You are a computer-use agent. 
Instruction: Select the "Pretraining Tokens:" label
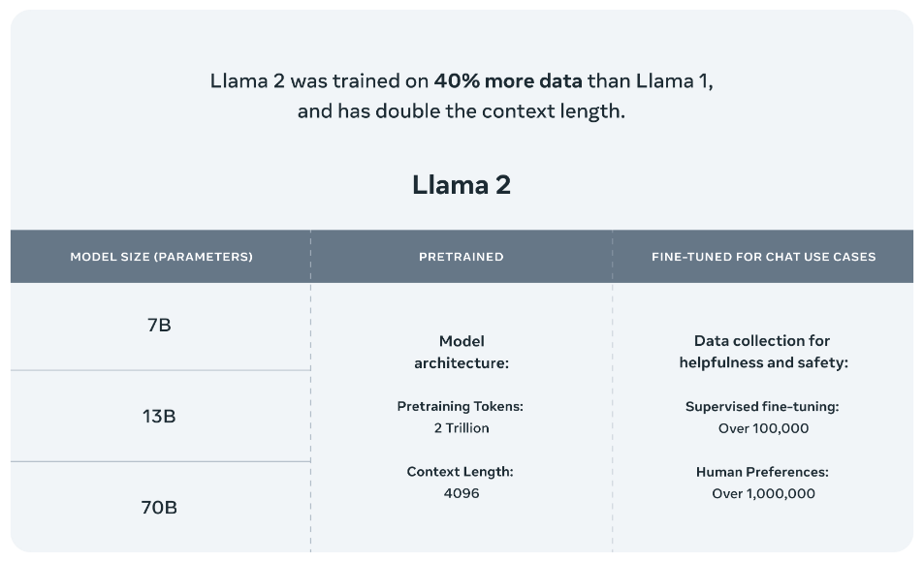461,407
